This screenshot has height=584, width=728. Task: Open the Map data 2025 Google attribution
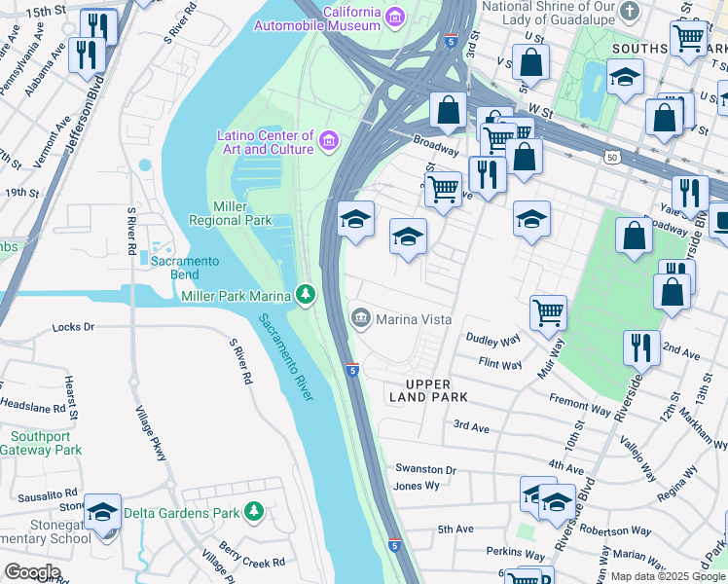pyautogui.click(x=668, y=576)
